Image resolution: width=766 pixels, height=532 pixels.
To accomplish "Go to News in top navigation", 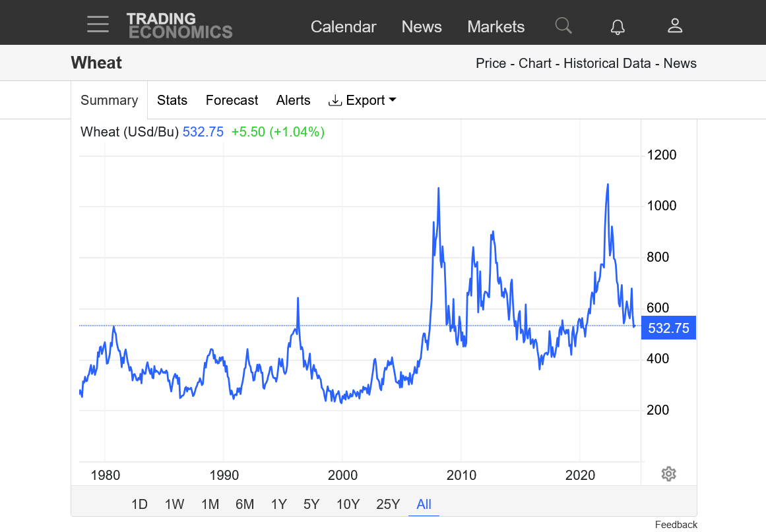I will point(422,26).
